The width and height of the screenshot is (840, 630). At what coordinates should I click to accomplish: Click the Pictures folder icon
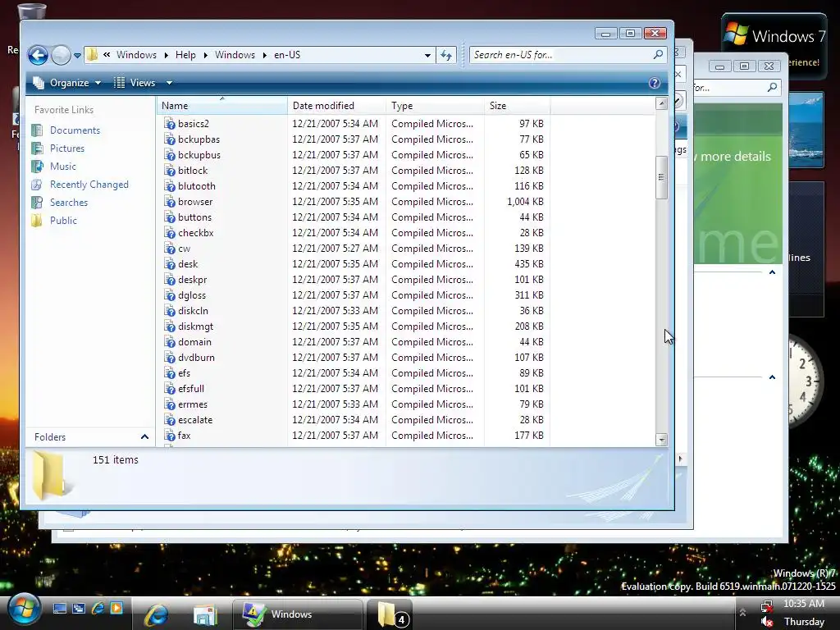37,148
